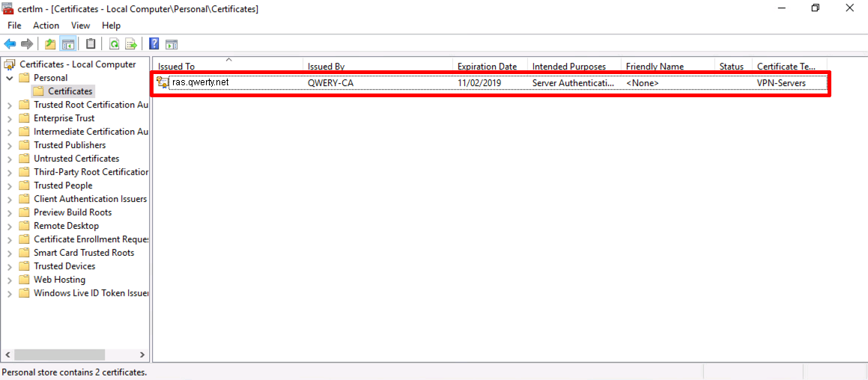The width and height of the screenshot is (868, 380).
Task: Open the Help menu
Action: tap(112, 25)
